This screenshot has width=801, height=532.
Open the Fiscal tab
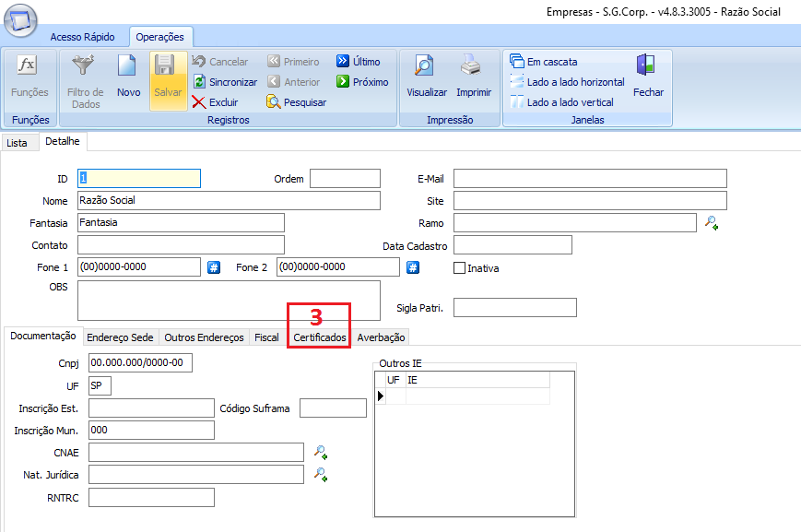pos(266,337)
